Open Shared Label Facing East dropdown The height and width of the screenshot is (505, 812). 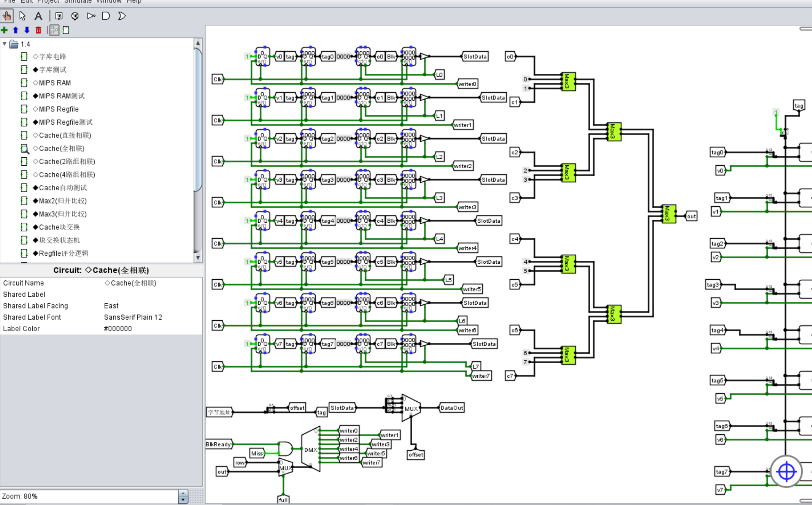tap(111, 306)
